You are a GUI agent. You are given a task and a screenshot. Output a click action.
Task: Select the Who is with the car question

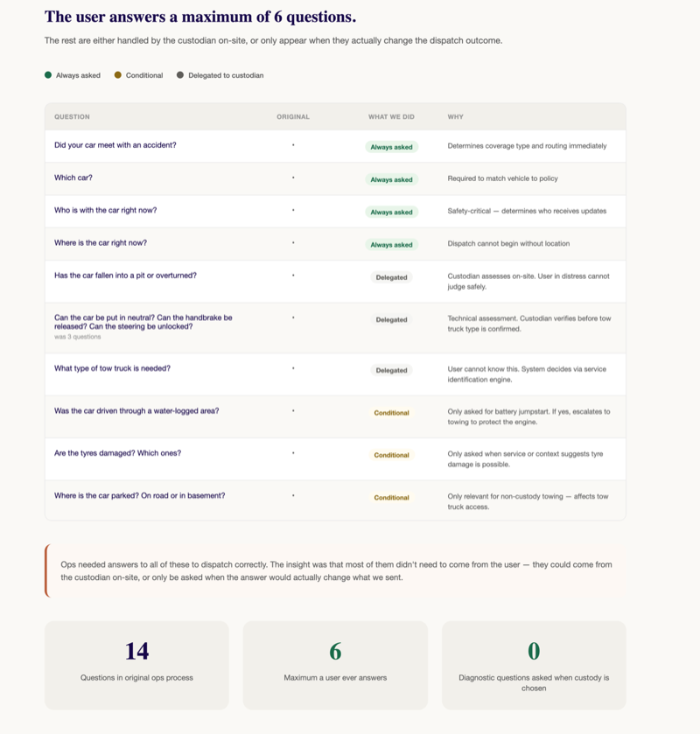tap(105, 210)
